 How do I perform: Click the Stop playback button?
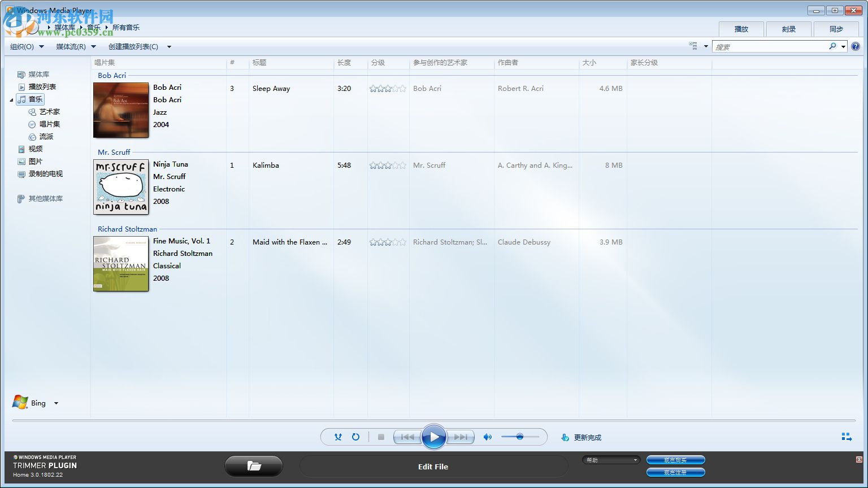pyautogui.click(x=381, y=437)
